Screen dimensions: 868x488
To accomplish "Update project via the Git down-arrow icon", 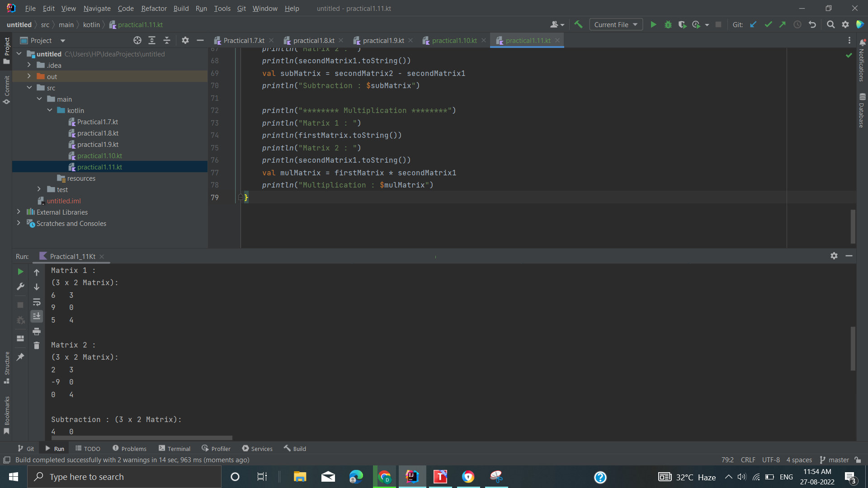I will pyautogui.click(x=753, y=24).
